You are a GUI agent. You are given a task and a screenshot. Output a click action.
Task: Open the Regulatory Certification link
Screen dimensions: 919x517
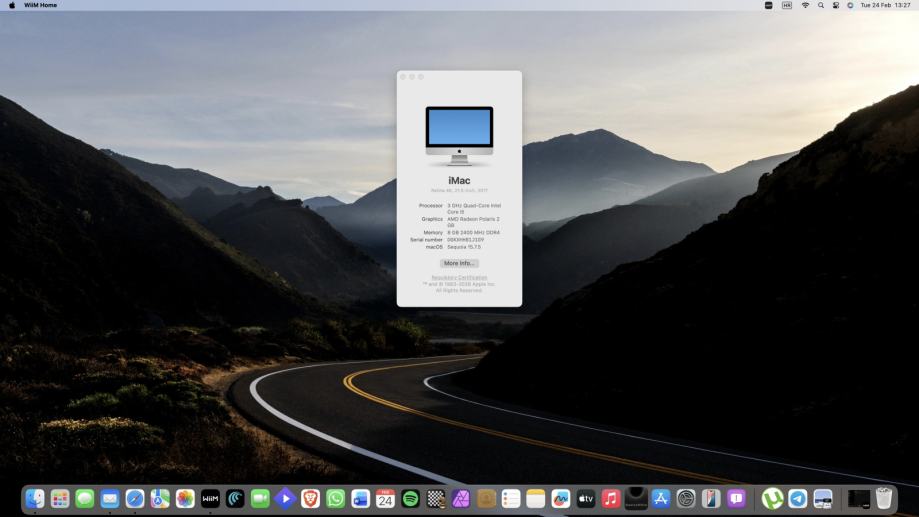pos(459,277)
